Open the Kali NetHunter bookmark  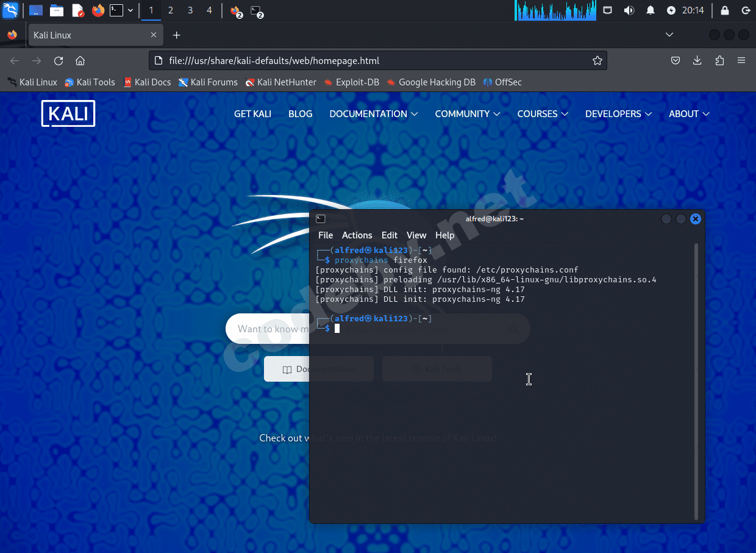[280, 82]
